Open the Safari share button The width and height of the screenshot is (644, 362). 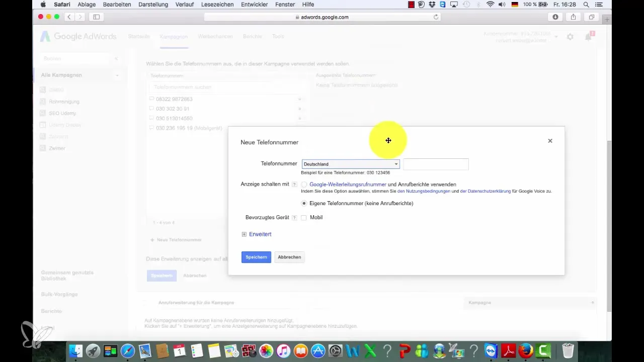[x=574, y=17]
